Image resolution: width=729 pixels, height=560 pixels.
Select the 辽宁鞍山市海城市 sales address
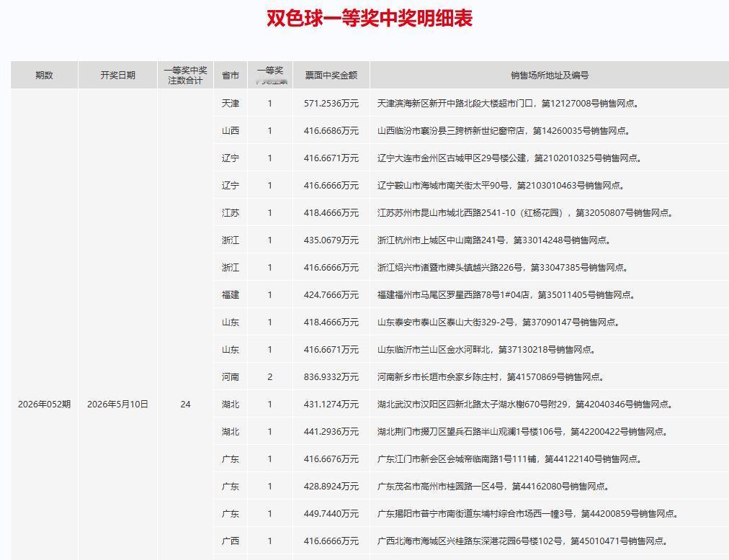click(501, 186)
